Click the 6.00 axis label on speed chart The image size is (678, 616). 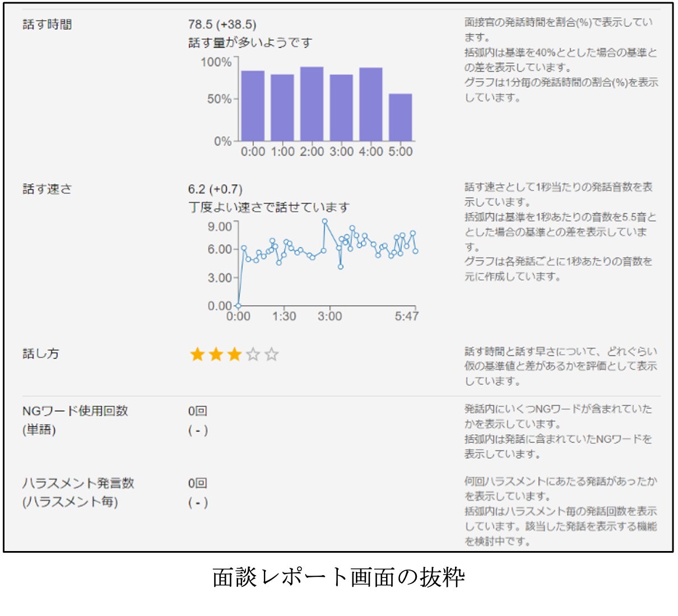pyautogui.click(x=220, y=249)
